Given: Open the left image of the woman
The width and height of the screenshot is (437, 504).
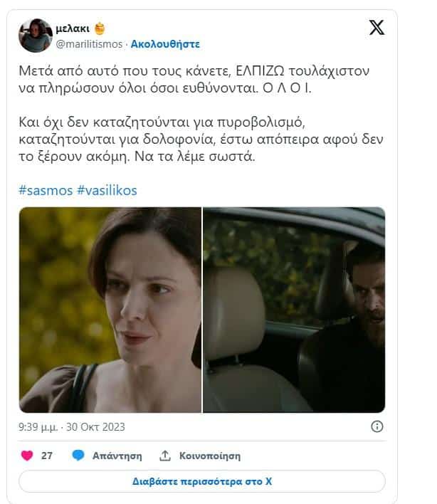Looking at the screenshot, I should click(110, 310).
